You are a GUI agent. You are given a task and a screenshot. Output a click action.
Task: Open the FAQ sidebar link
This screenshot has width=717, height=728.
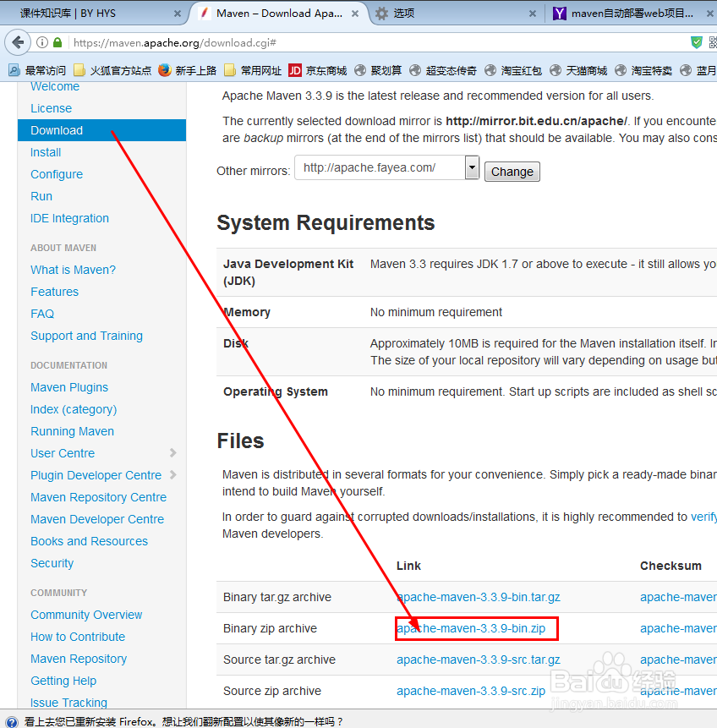pyautogui.click(x=42, y=314)
